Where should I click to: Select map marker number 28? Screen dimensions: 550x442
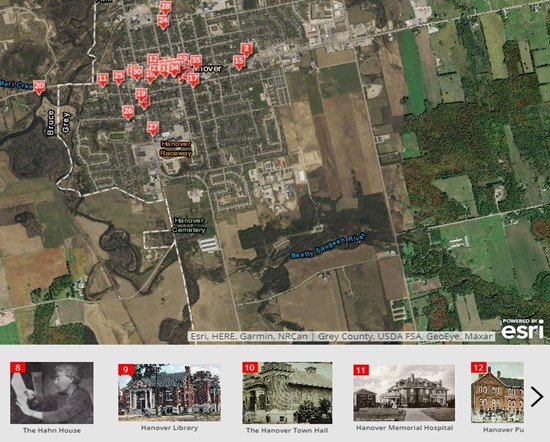click(165, 7)
